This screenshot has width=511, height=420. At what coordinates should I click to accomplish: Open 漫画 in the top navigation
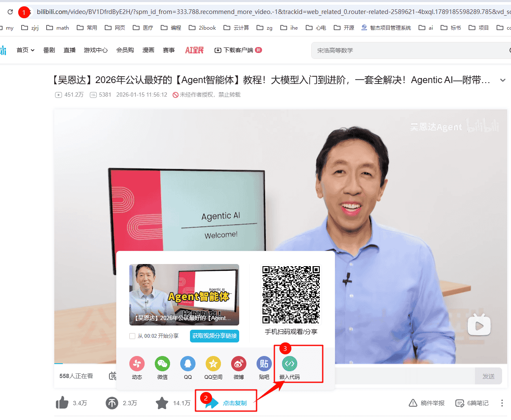tap(148, 50)
